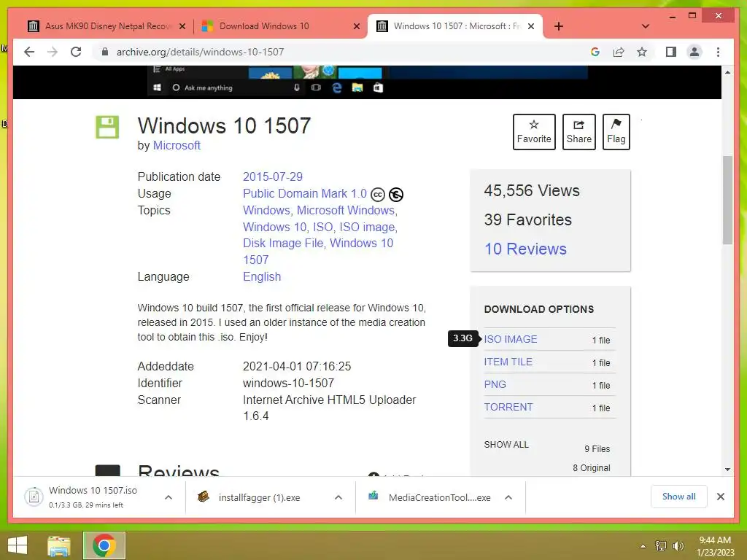This screenshot has width=747, height=560.
Task: Click the Favorite star button
Action: click(x=534, y=132)
